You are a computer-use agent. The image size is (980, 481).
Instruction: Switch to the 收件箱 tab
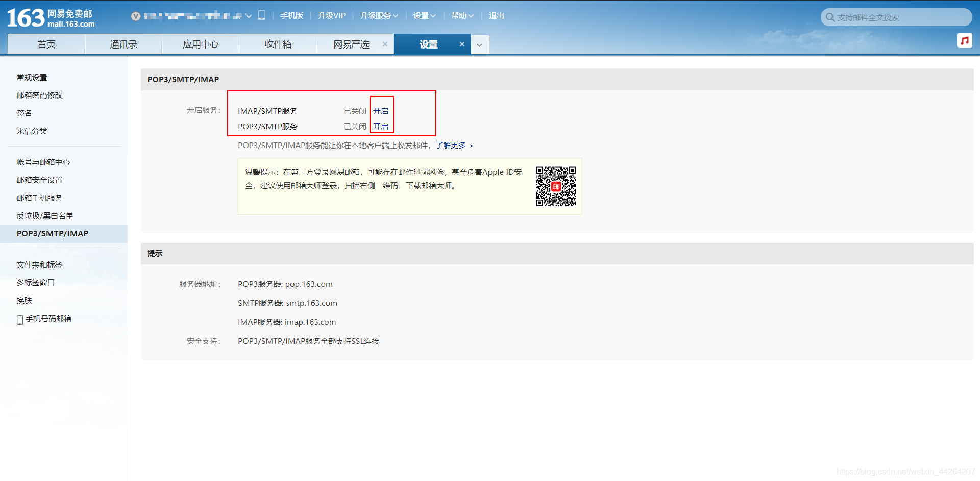[278, 44]
